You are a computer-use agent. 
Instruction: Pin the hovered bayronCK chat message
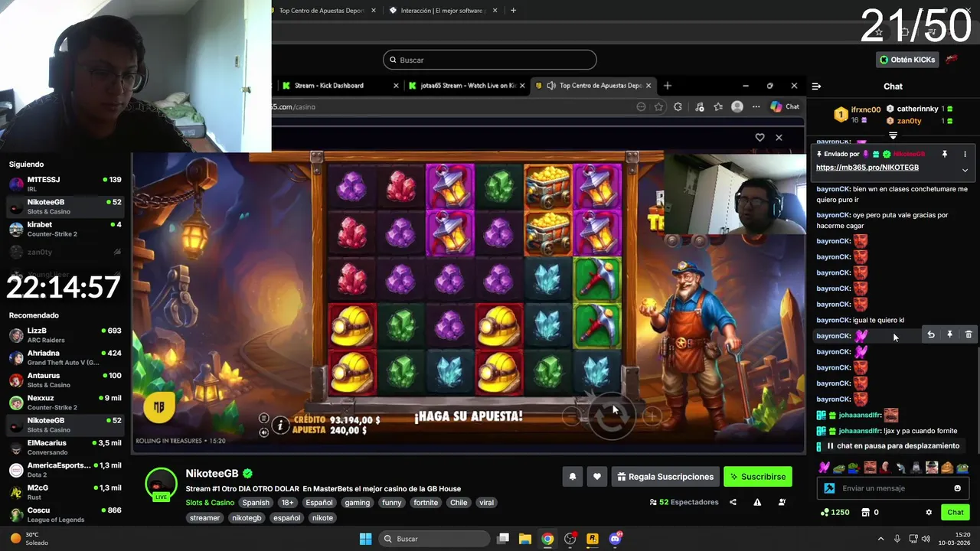point(949,334)
